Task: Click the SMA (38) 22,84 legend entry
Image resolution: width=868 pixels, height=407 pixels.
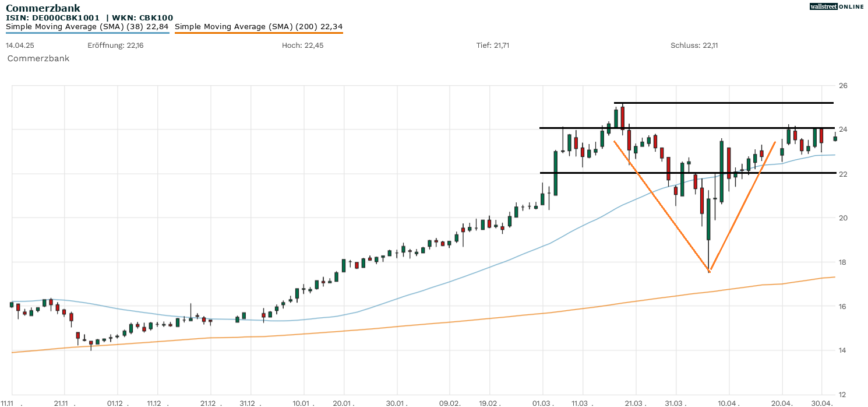Action: pyautogui.click(x=87, y=26)
